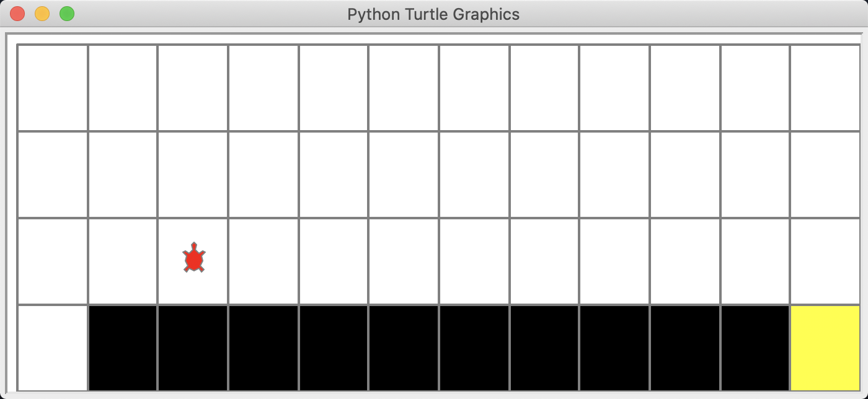Viewport: 868px width, 399px height.
Task: Click the top-right grid cell
Action: [825, 88]
